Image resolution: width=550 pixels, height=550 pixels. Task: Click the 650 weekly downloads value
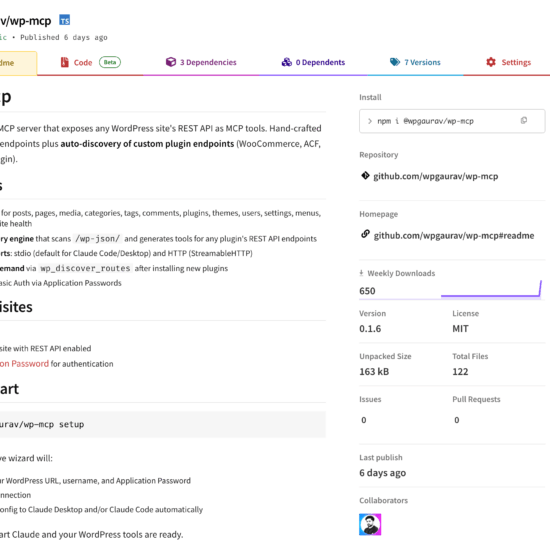(367, 291)
